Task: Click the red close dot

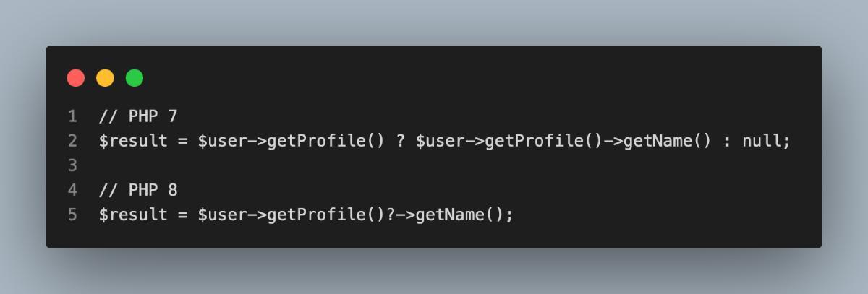Action: point(76,77)
